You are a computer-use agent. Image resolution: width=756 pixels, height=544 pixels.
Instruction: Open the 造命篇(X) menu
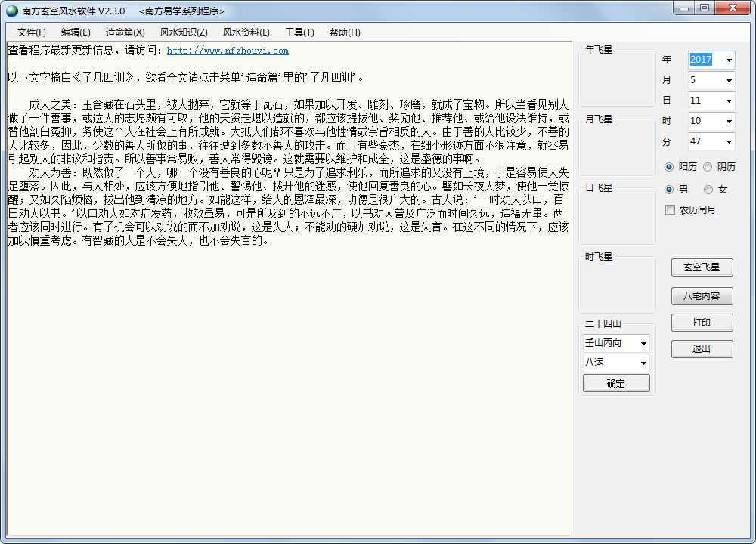124,32
